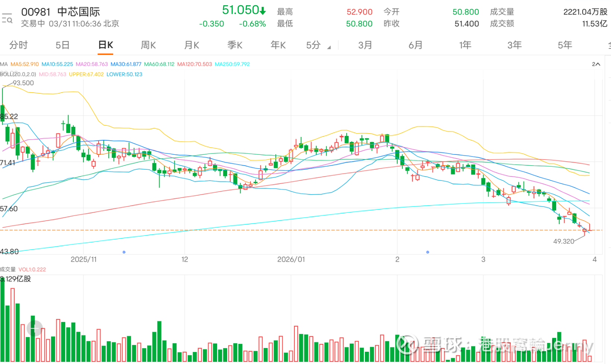
Task: Click the 49.320 low price annotation
Action: click(564, 241)
